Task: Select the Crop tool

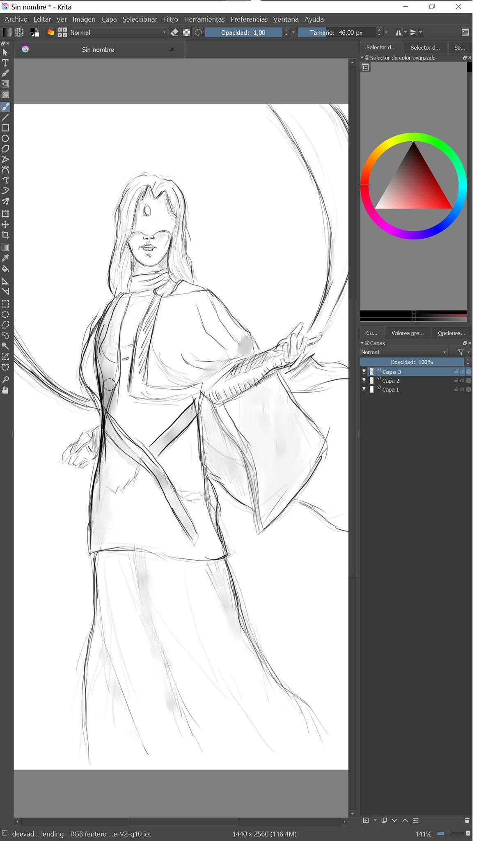Action: click(5, 235)
